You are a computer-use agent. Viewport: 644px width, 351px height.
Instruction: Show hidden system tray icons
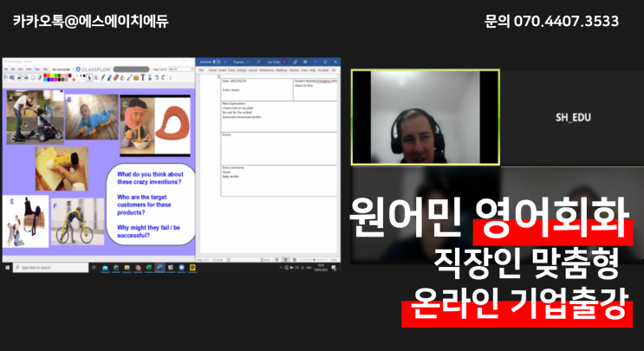click(x=281, y=268)
